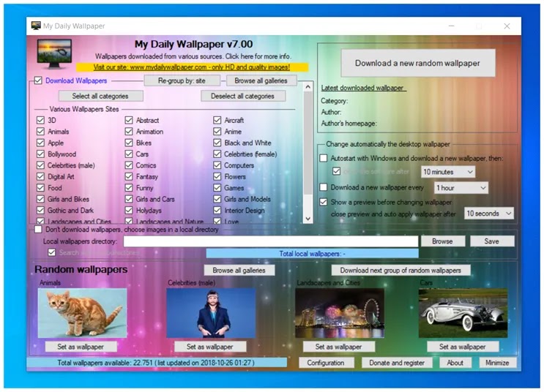
Task: Click Download next group of random wallpapers
Action: click(400, 271)
